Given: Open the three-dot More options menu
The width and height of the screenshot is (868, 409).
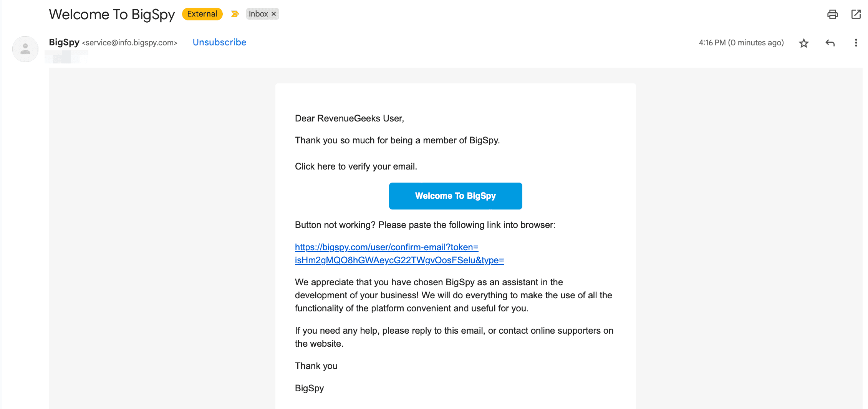Looking at the screenshot, I should [x=856, y=43].
